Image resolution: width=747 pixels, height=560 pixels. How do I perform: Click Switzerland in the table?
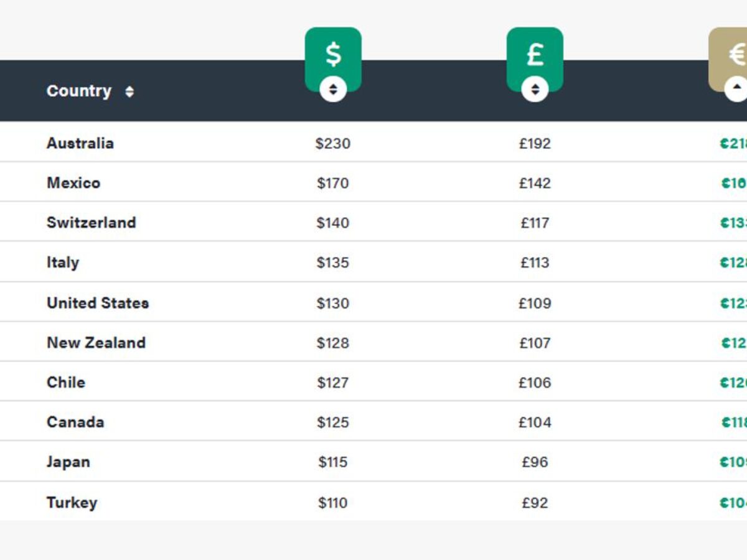[x=92, y=223]
